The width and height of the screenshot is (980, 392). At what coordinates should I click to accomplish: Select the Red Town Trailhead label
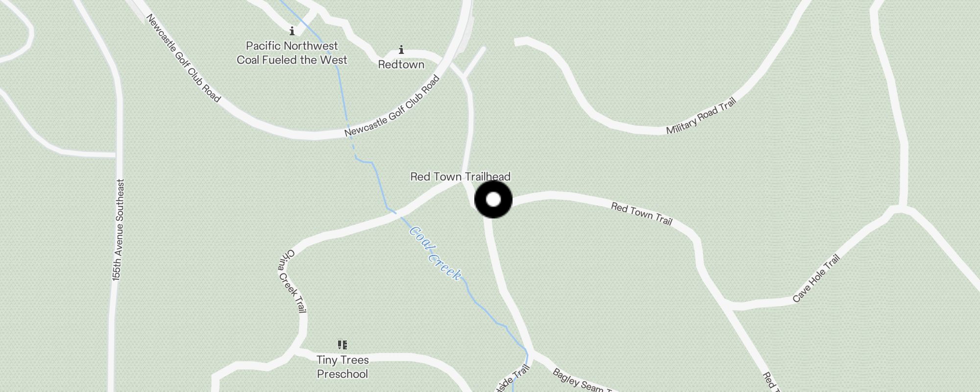coord(460,176)
